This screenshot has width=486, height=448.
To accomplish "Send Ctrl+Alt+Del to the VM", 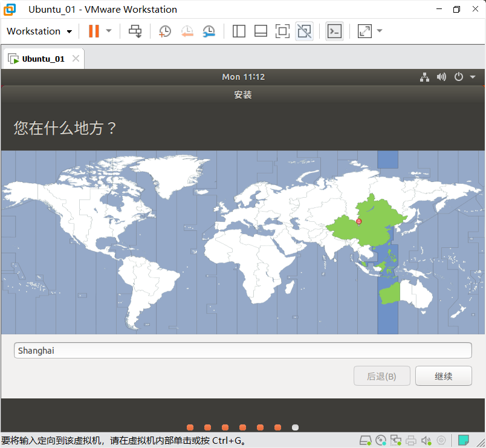I will [x=135, y=31].
